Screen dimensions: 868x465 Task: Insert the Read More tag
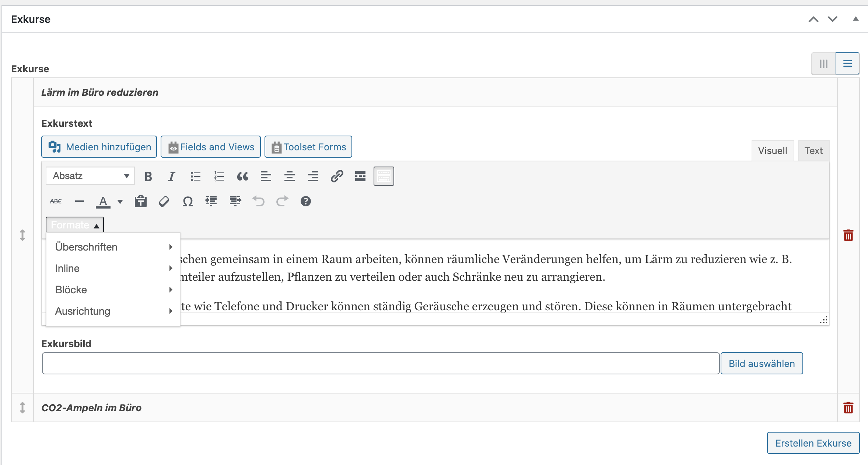360,176
